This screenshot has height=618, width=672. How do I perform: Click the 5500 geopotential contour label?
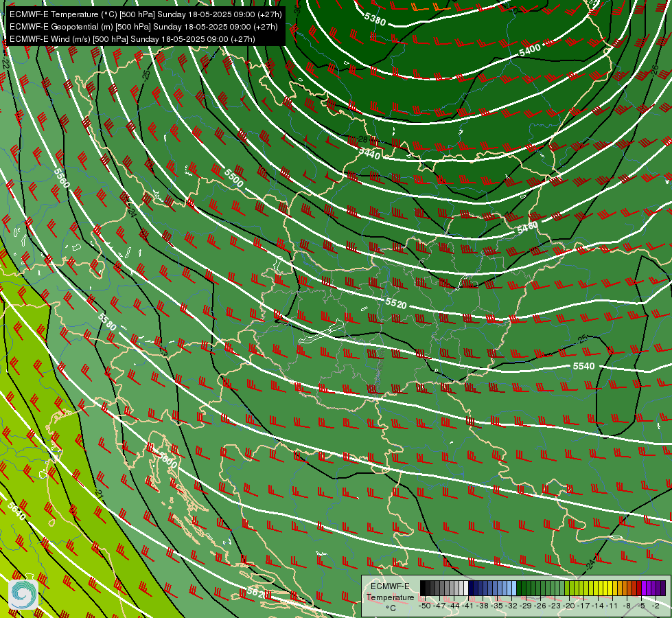pos(234,178)
